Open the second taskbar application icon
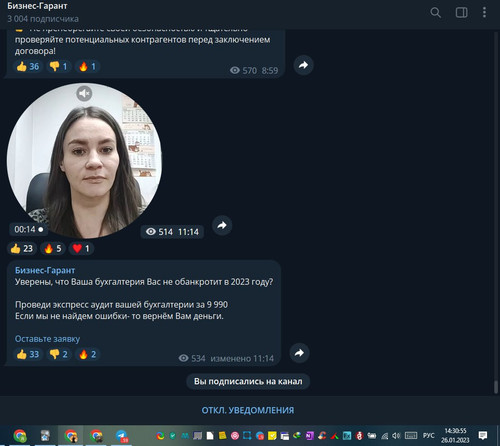 (x=45, y=436)
